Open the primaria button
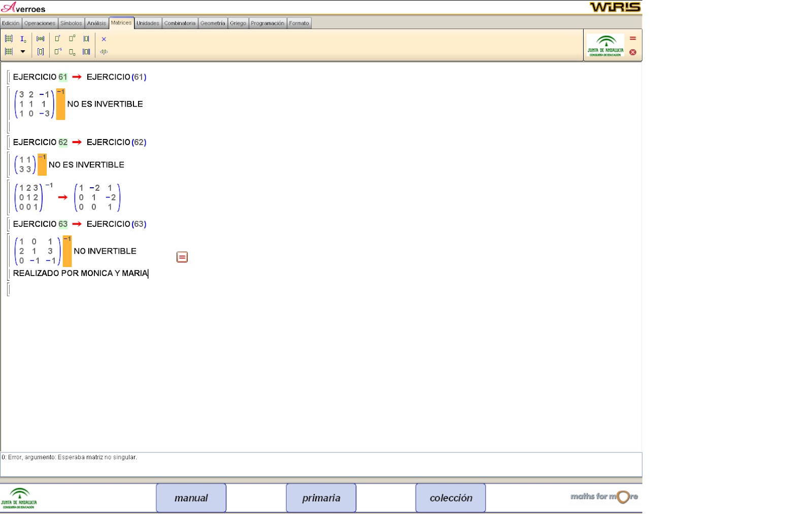812x514 pixels. point(321,498)
